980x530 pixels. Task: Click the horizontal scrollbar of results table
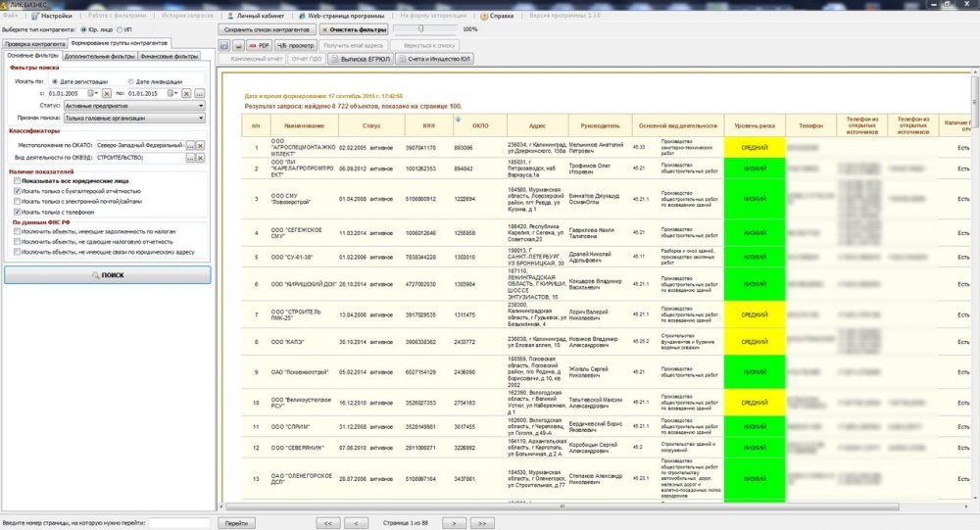[562, 506]
